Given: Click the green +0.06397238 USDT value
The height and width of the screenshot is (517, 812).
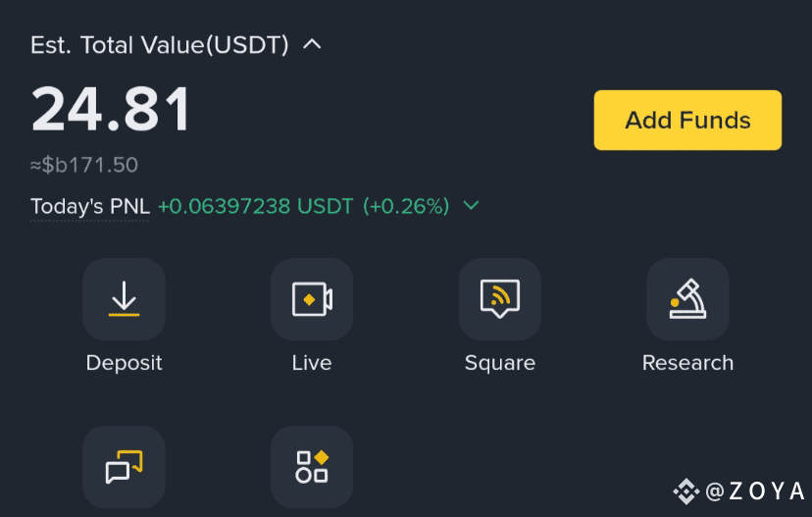Looking at the screenshot, I should 255,206.
